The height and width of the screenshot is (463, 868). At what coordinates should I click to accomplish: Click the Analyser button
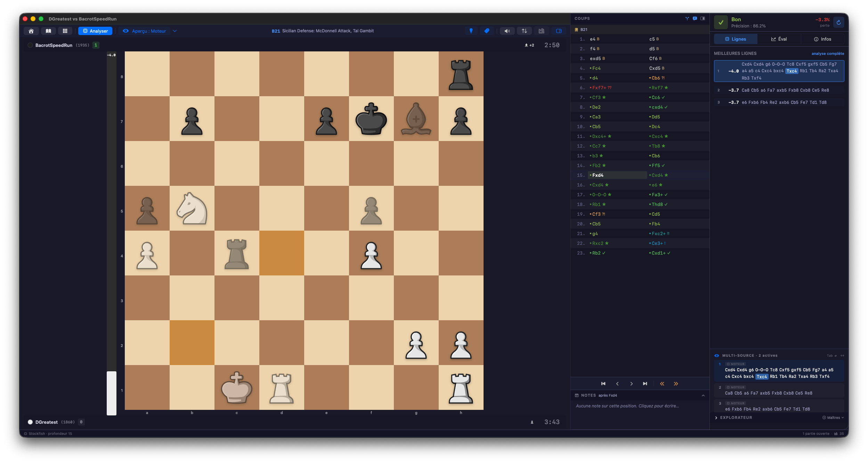pyautogui.click(x=95, y=31)
